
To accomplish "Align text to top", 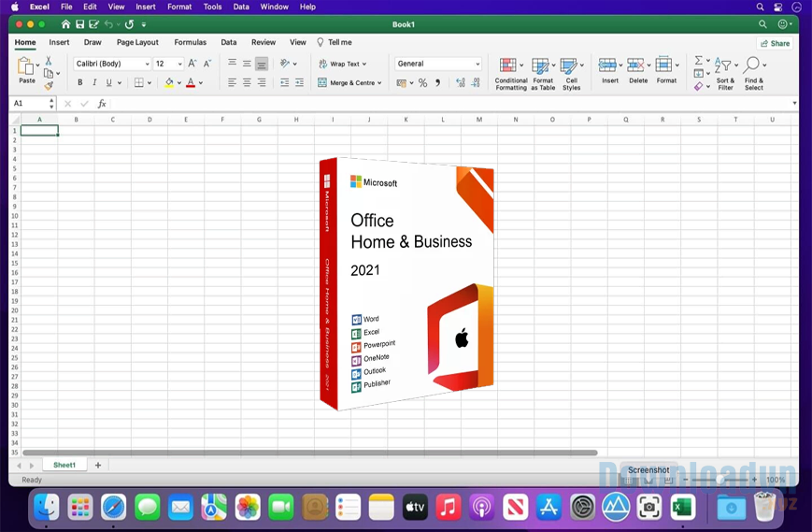I will click(x=232, y=64).
